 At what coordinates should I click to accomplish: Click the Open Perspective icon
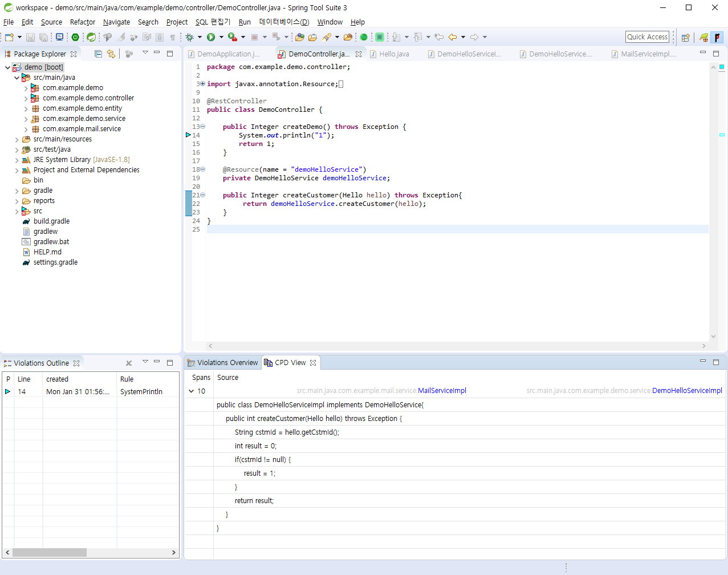tap(686, 37)
